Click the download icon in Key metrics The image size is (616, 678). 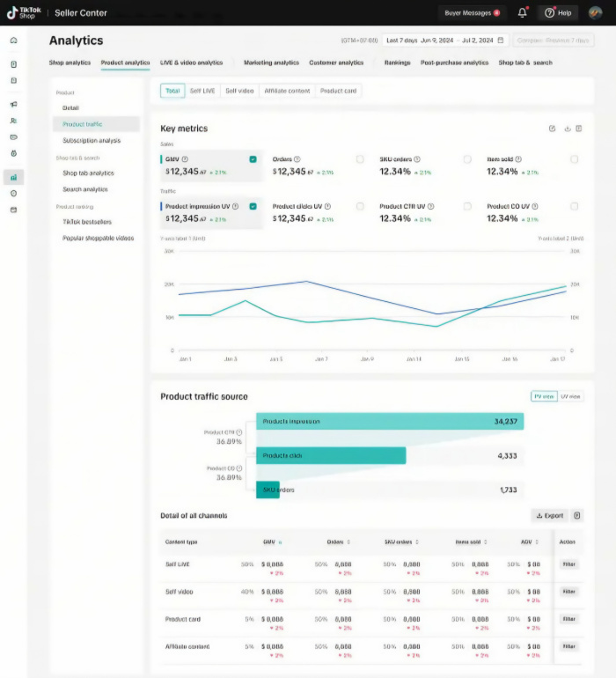pos(567,129)
